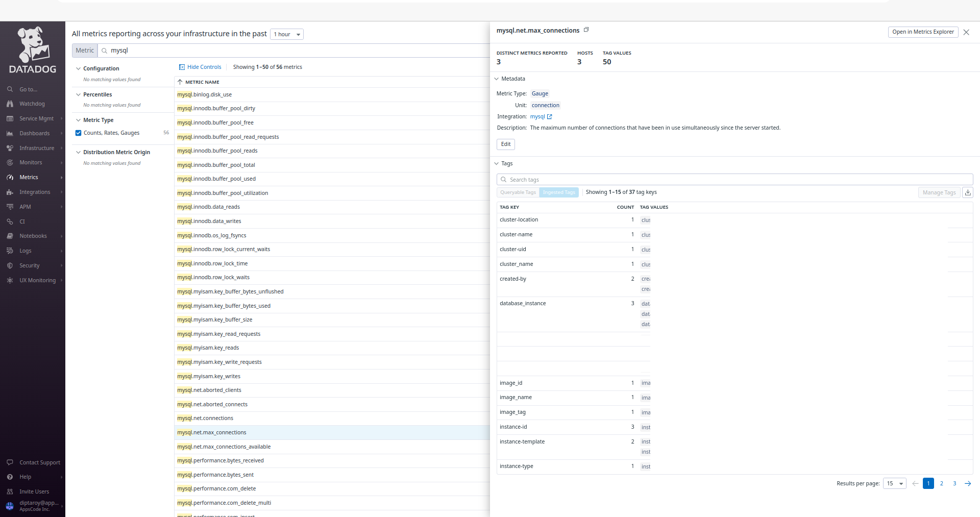Viewport: 980px width, 517px height.
Task: Open the Results per page dropdown
Action: [x=894, y=483]
